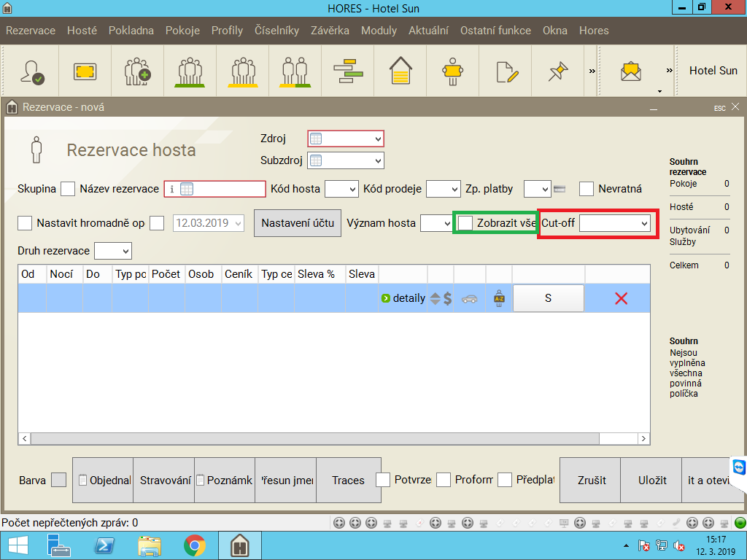Click the Uložit button
This screenshot has width=747, height=560.
652,481
